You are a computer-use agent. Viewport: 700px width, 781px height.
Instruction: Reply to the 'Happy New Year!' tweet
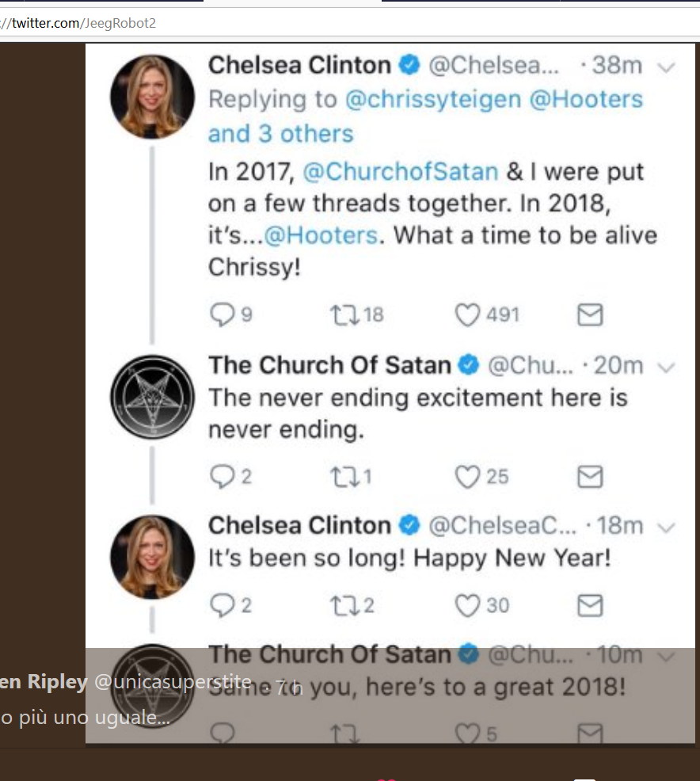click(221, 606)
